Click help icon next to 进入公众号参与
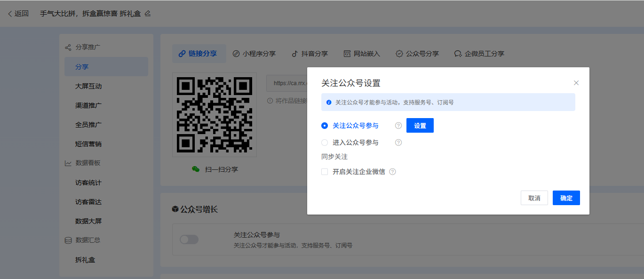Viewport: 644px width, 279px height. pyautogui.click(x=398, y=143)
